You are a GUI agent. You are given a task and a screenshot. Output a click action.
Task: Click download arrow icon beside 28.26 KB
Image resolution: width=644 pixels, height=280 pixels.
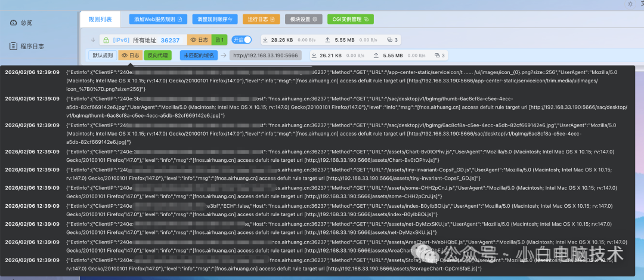(265, 40)
